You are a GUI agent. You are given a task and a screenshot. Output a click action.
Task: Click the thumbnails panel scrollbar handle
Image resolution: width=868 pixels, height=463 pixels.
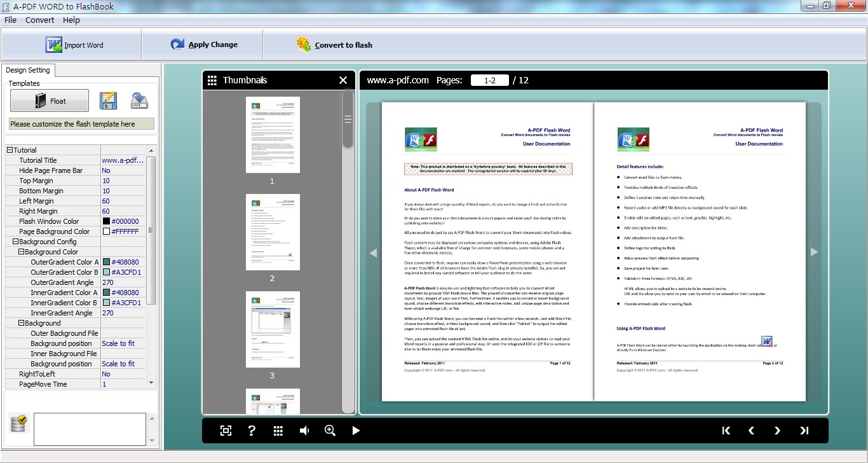(x=348, y=119)
